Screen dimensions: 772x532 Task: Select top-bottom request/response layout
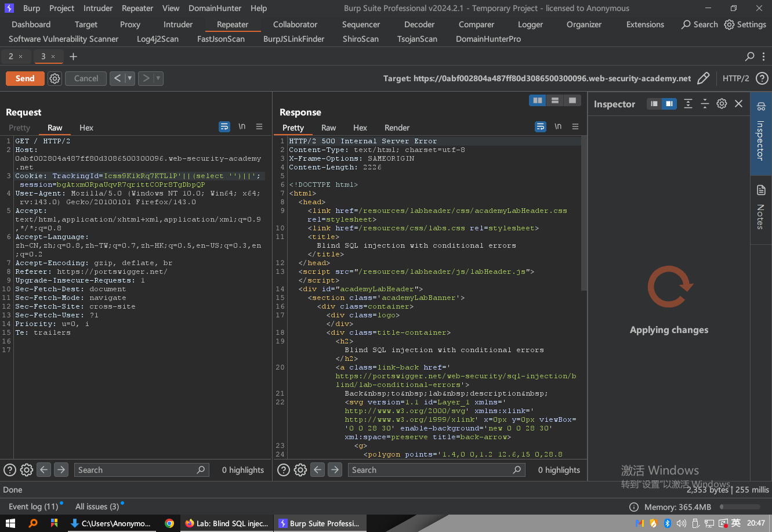coord(555,100)
